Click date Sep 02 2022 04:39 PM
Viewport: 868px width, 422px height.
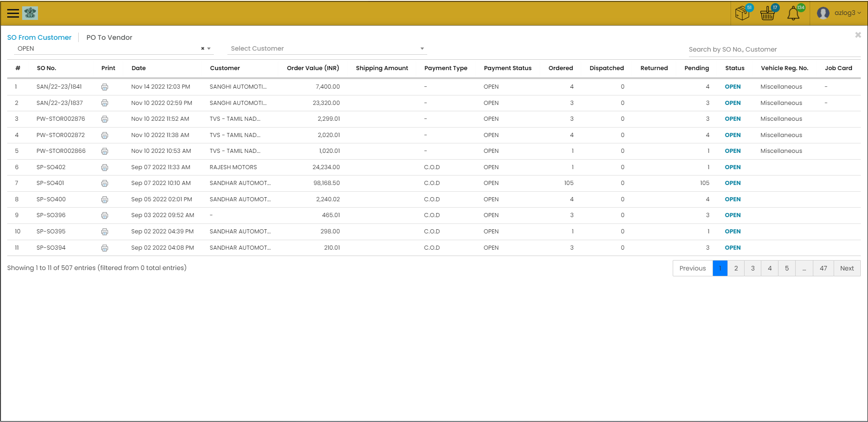(162, 232)
